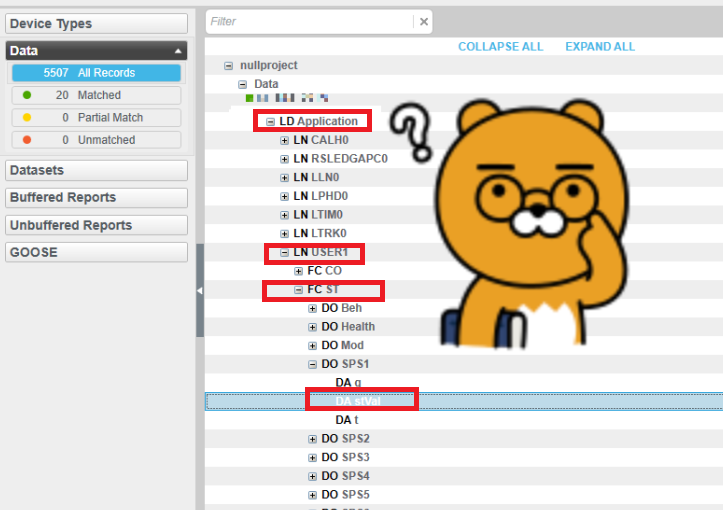This screenshot has height=510, width=723.
Task: Collapse the Data accordion header
Action: pyautogui.click(x=96, y=50)
